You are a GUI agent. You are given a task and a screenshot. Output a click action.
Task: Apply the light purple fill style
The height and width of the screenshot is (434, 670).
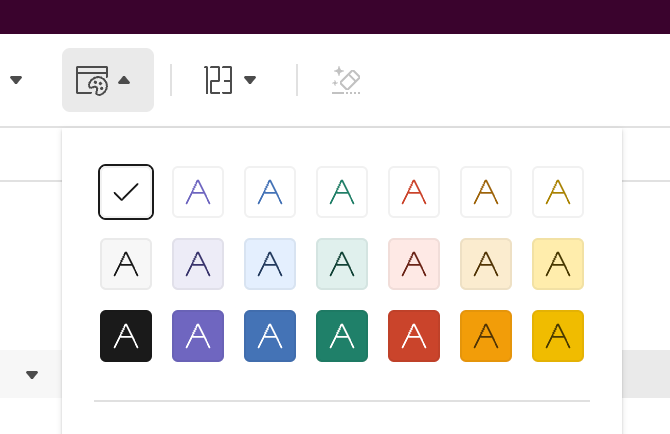198,264
